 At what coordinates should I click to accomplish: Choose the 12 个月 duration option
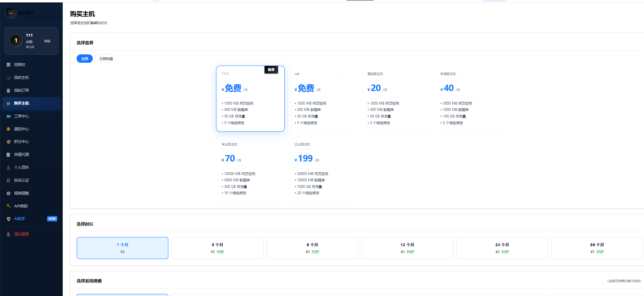pos(407,248)
